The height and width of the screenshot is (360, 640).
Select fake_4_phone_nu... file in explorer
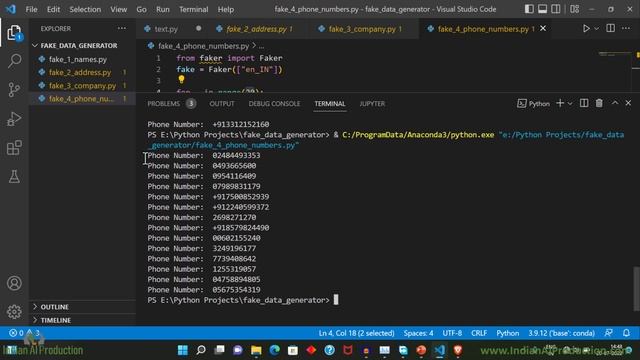pyautogui.click(x=82, y=99)
